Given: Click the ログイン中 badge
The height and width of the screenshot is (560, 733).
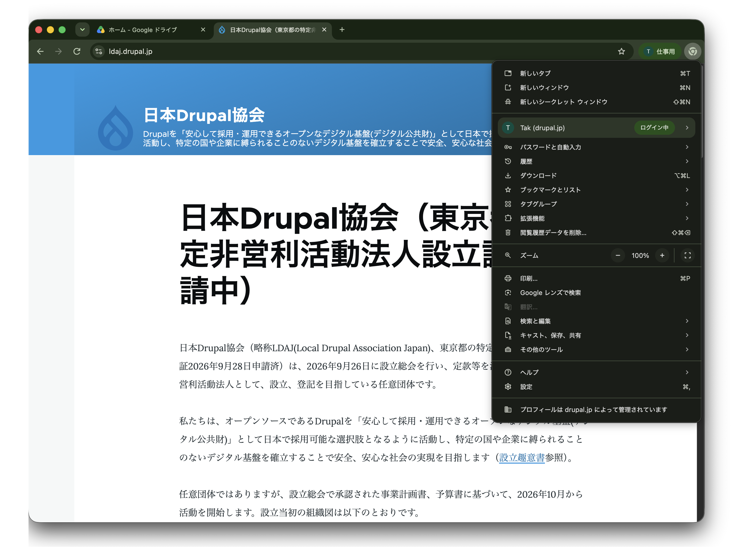Looking at the screenshot, I should click(654, 128).
